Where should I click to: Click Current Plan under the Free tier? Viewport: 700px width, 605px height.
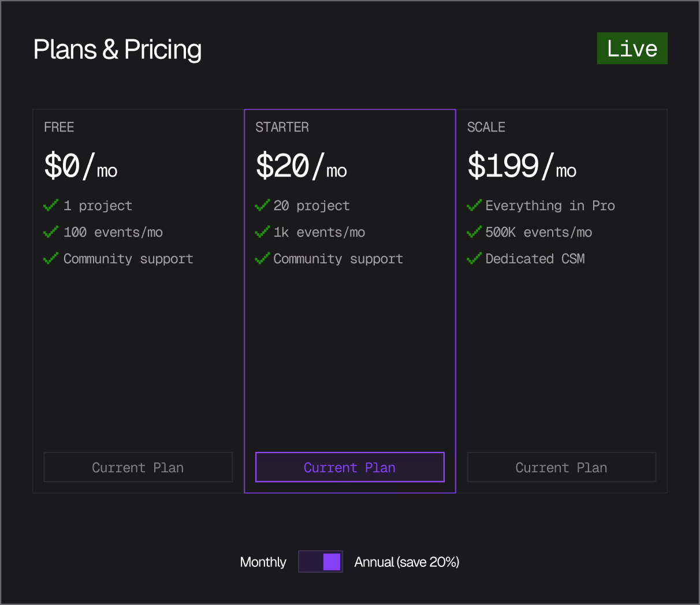pos(138,467)
